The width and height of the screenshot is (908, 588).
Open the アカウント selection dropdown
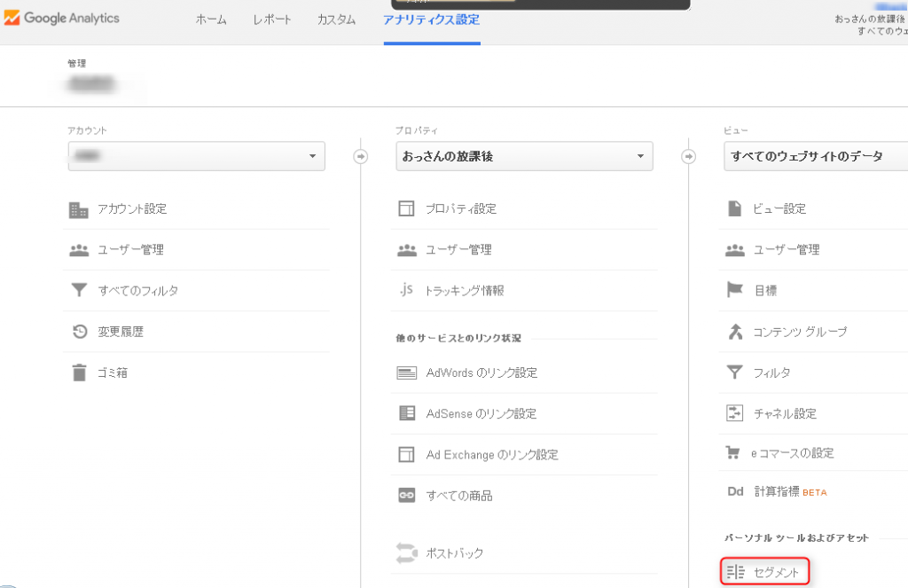196,156
